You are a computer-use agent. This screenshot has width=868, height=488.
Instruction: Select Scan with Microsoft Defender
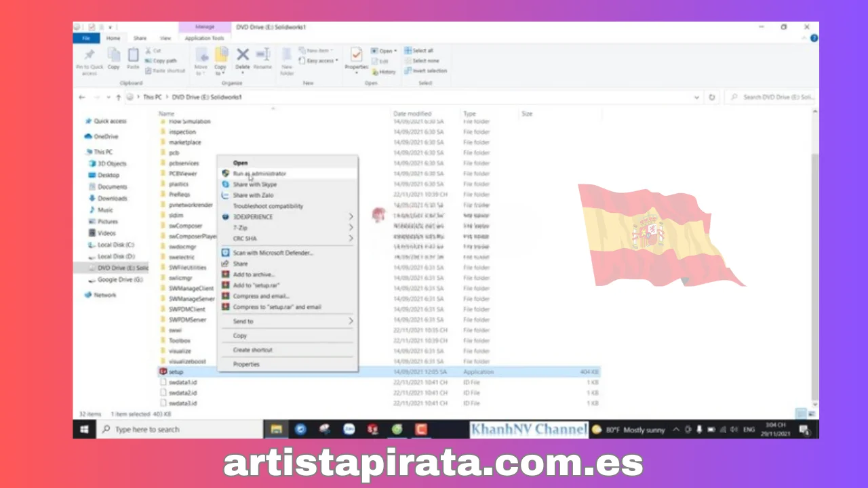tap(288, 253)
